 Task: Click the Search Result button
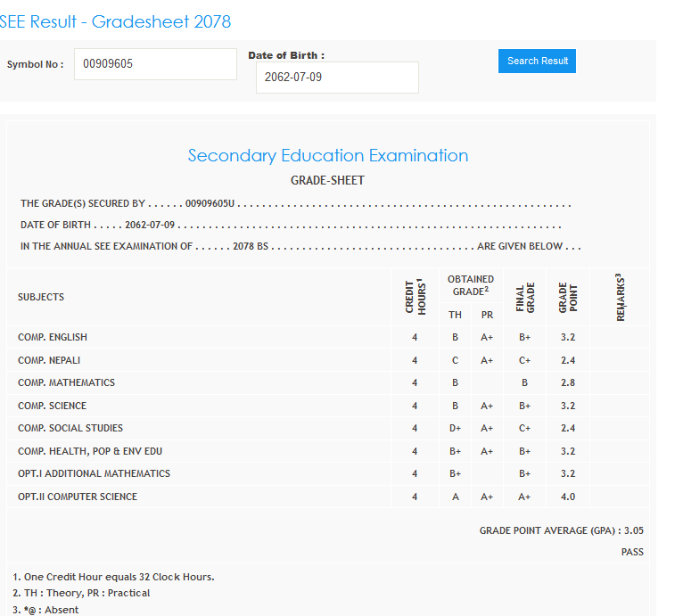click(x=537, y=61)
